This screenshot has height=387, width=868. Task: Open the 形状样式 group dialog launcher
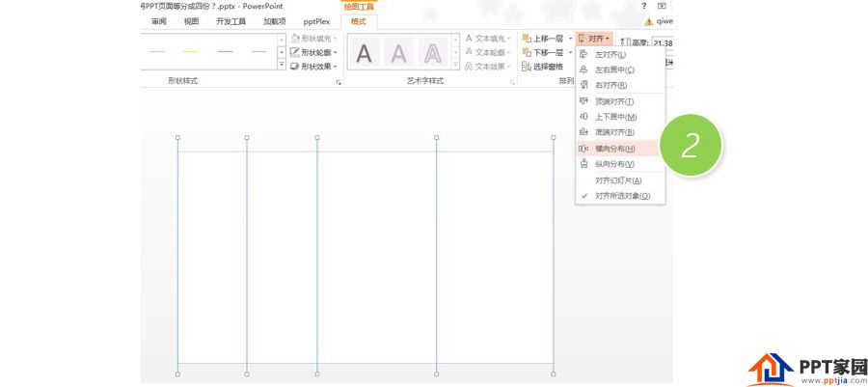pos(339,82)
